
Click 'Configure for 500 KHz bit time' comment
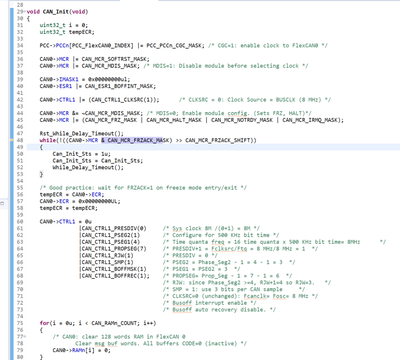pos(221,235)
